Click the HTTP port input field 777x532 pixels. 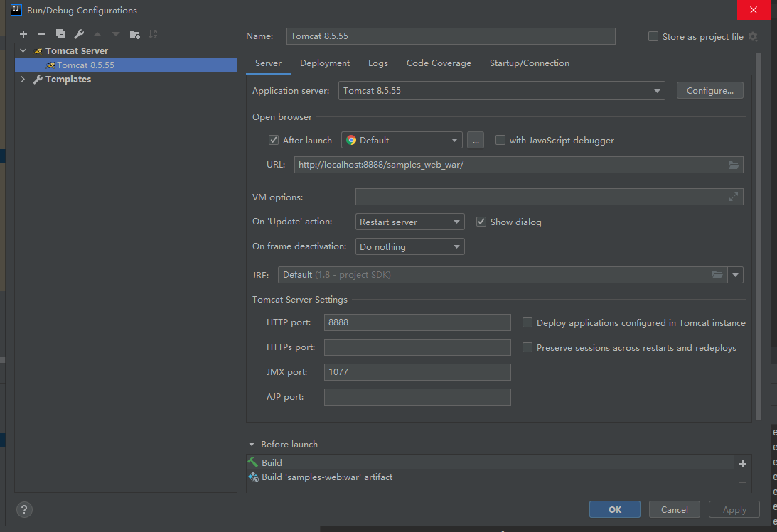tap(417, 322)
